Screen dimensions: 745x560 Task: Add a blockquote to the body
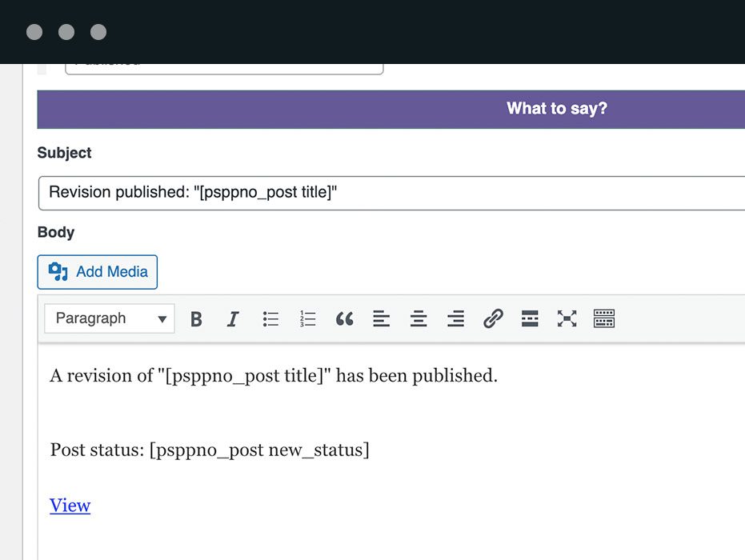[x=344, y=319]
